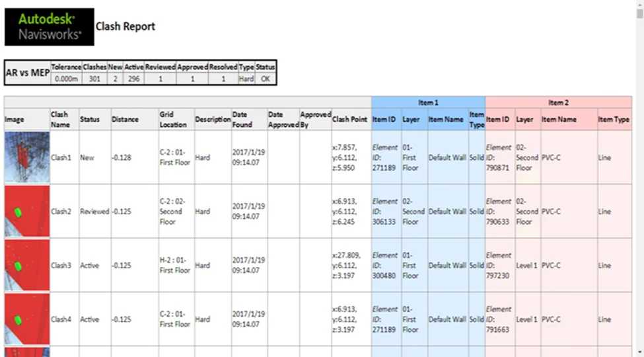Click 'Line' item type in Clash4 row
The width and height of the screenshot is (644, 357).
(604, 319)
